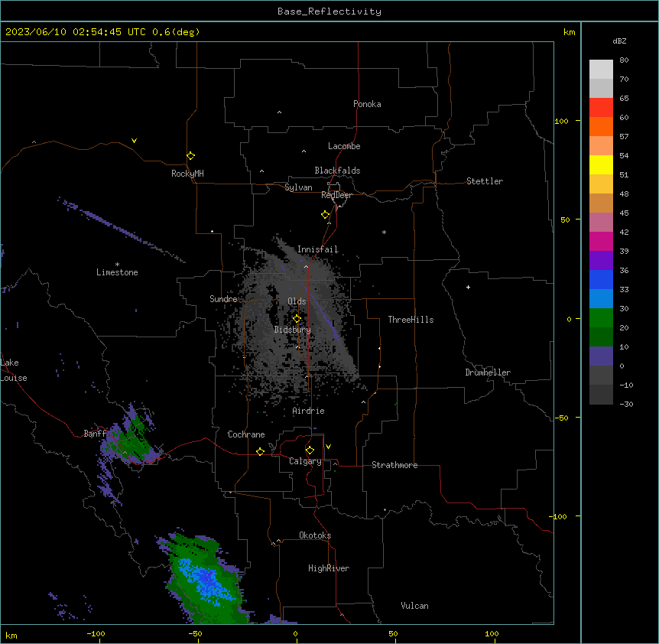Click the yellow marker below Cochrane label
The width and height of the screenshot is (659, 644).
260,451
